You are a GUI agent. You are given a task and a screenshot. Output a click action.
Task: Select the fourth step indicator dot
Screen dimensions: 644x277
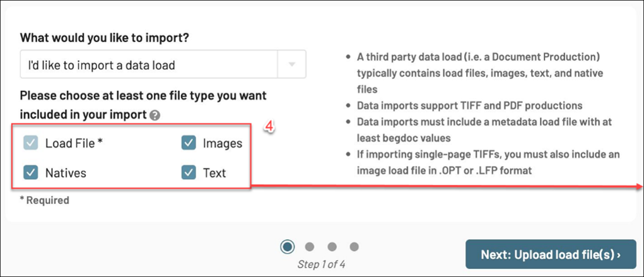354,247
